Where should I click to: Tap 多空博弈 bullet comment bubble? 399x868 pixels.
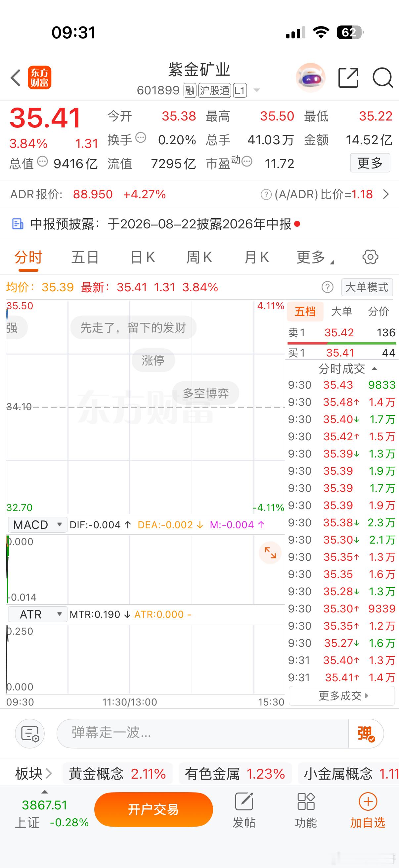206,393
